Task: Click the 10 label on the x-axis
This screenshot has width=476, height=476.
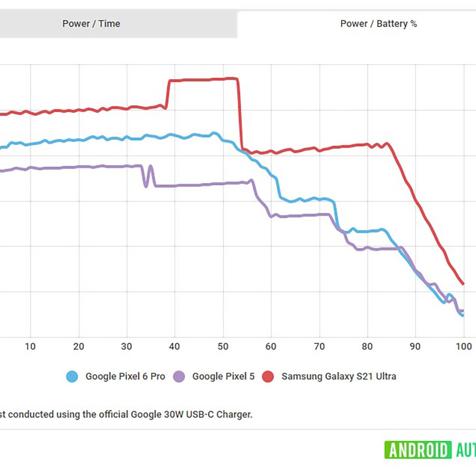Action: tap(30, 346)
